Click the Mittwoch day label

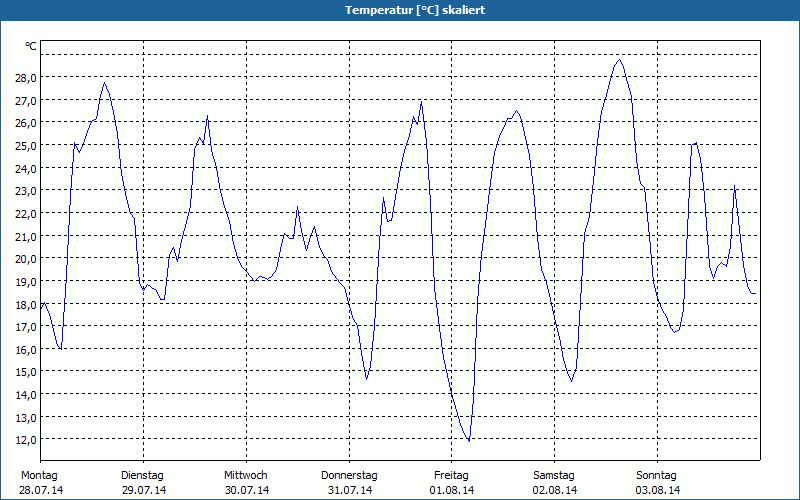click(x=245, y=476)
